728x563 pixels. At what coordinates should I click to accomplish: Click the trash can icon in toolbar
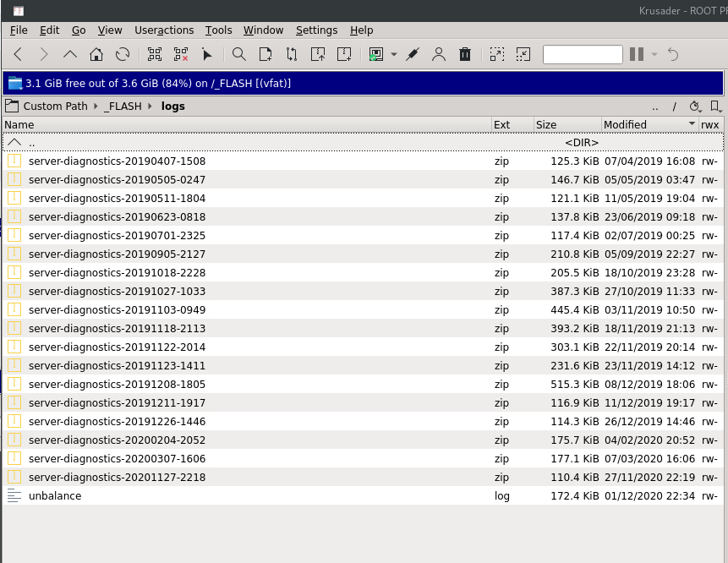465,54
